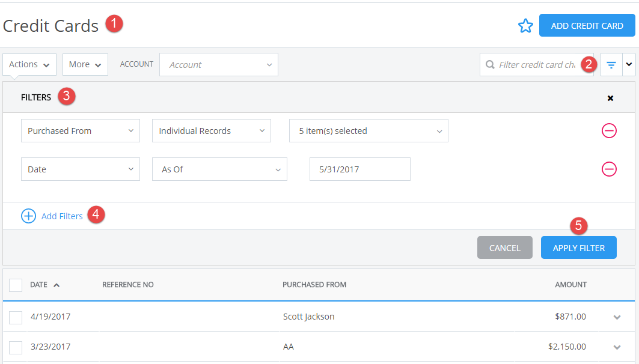Open the Date field dropdown
639x364 pixels.
point(81,169)
